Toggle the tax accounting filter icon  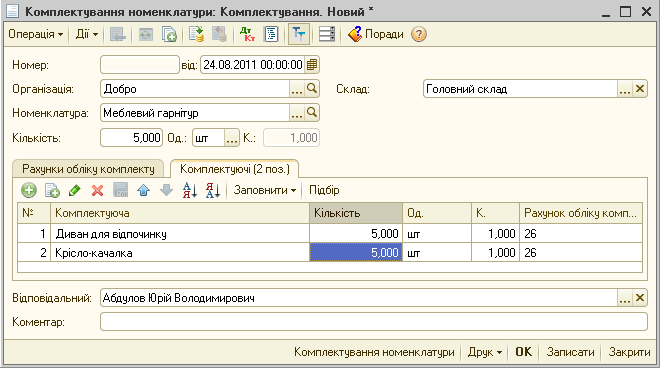pos(299,34)
